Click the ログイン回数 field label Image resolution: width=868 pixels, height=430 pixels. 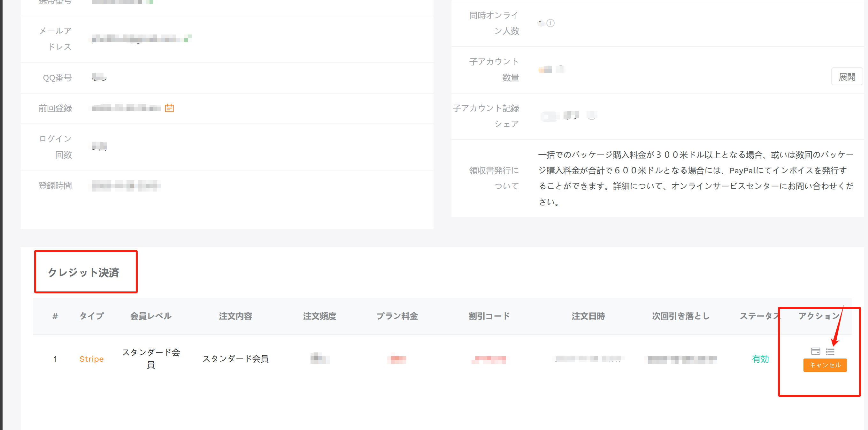tap(55, 147)
